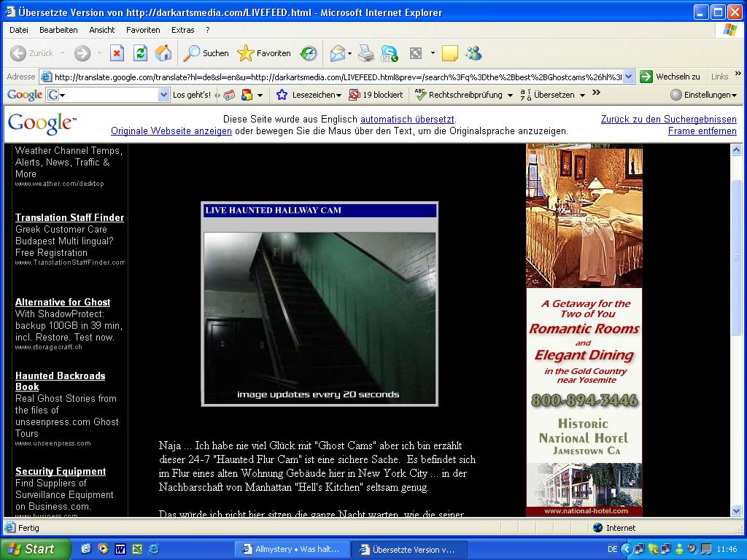Expand the mail button dropdown arrow
Screen dimensions: 747x560
click(349, 53)
